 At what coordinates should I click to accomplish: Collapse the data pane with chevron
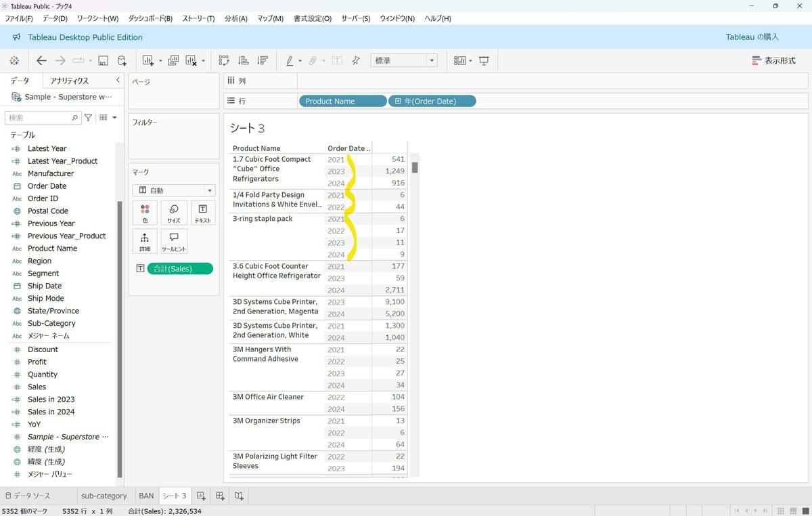(x=118, y=80)
